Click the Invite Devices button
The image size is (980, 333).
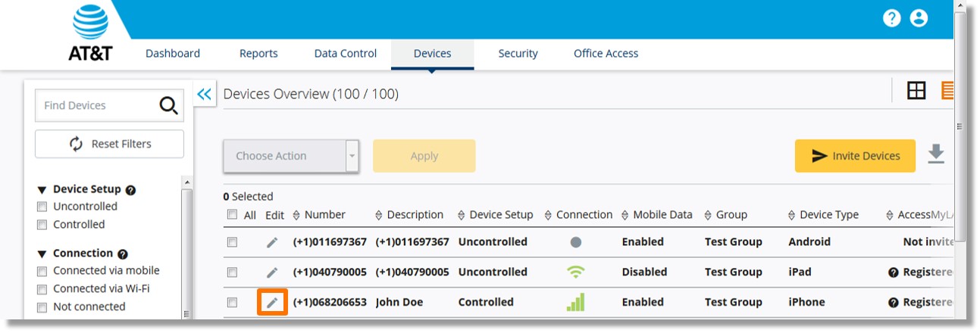coord(855,156)
